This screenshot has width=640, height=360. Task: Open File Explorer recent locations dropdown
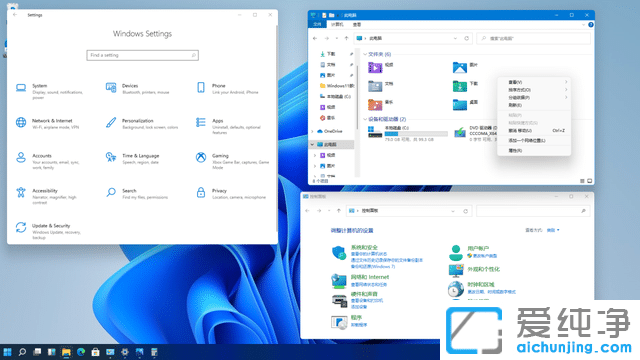coord(337,38)
